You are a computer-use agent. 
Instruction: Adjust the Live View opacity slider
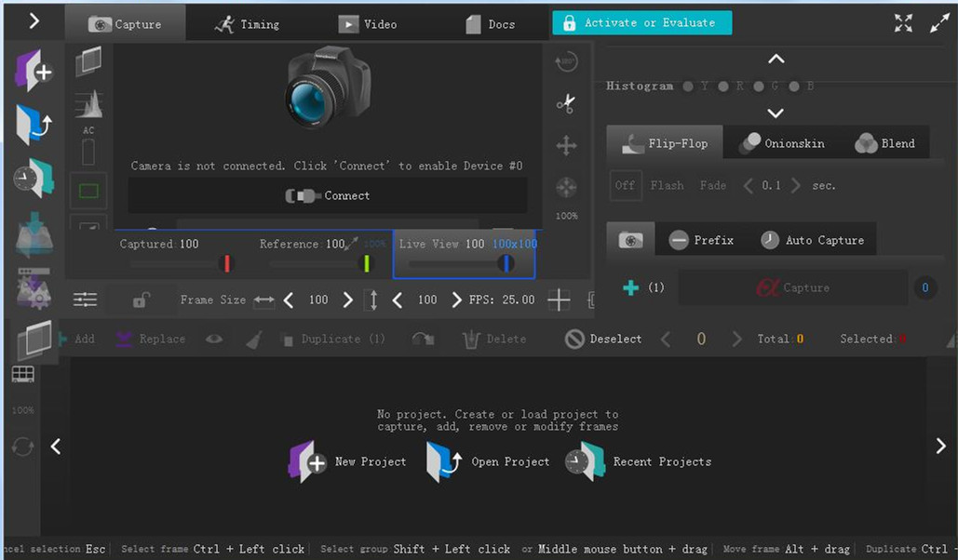[x=506, y=264]
